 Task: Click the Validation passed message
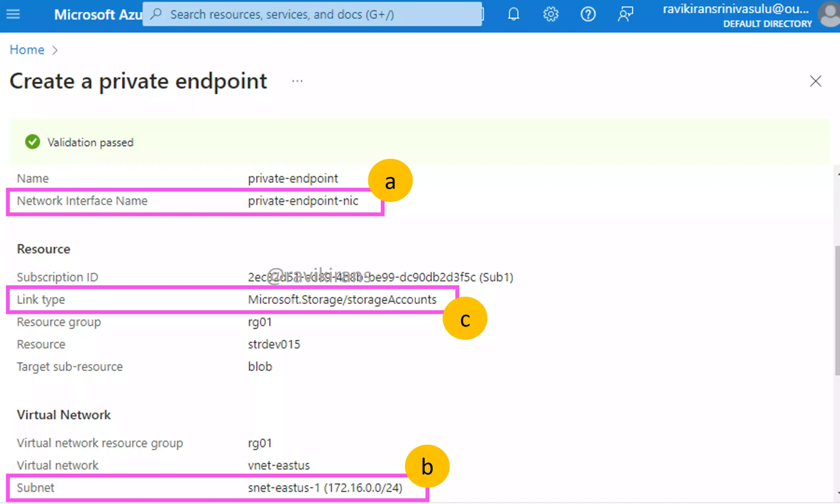pos(90,142)
